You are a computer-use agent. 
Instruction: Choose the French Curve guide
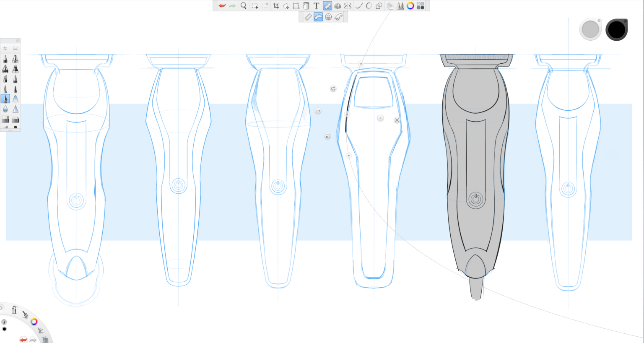point(338,17)
